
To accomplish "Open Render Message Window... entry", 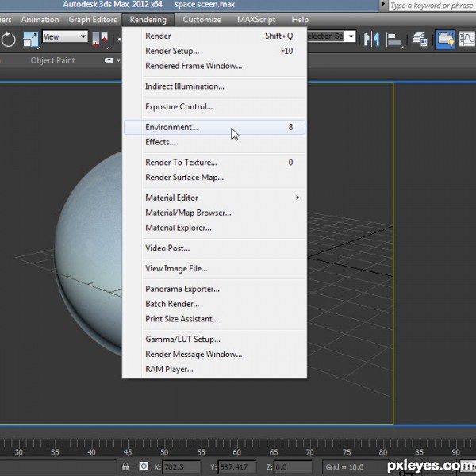I will [214, 354].
